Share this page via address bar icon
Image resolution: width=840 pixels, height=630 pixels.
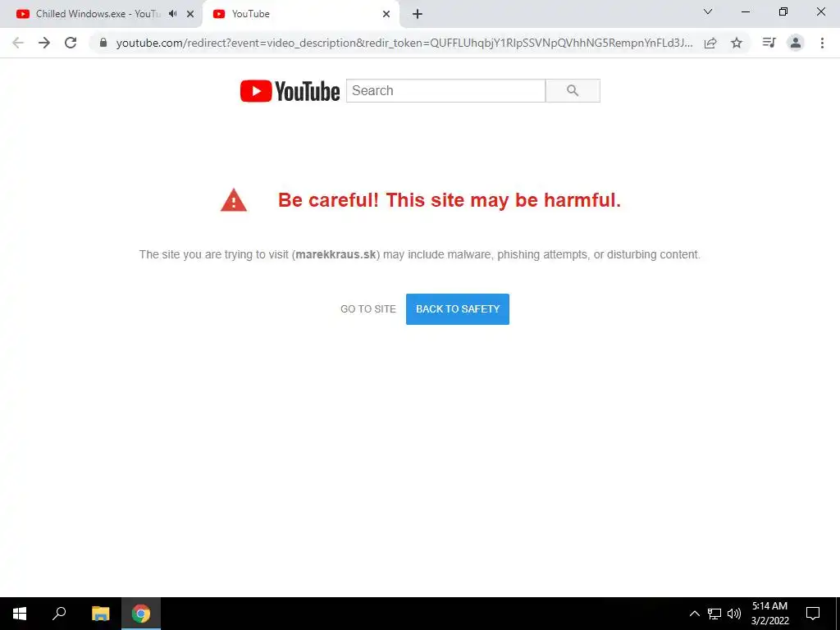[x=710, y=43]
